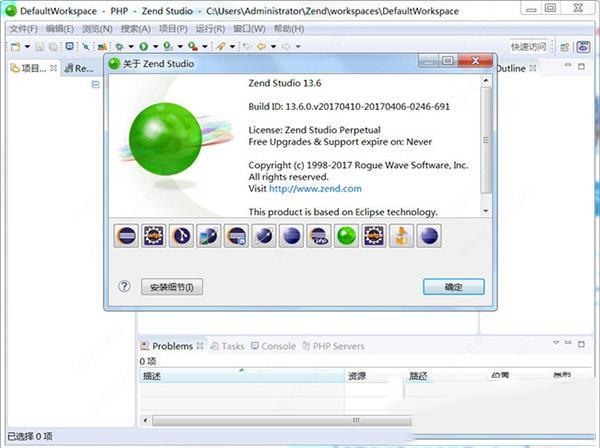Screen dimensions: 600x448
Task: Select the PHP perspective icon
Action: click(x=584, y=47)
